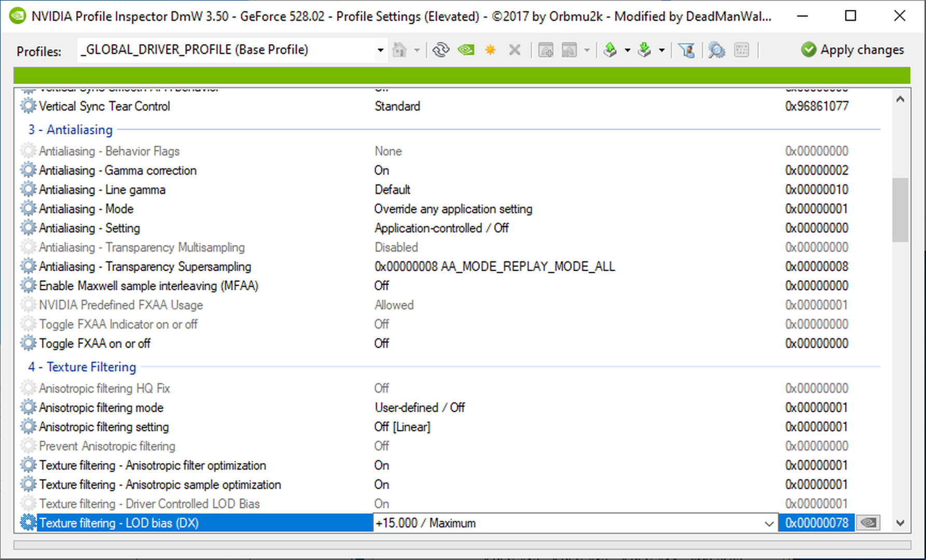926x560 pixels.
Task: Click the import profiles green down-arrow icon
Action: 645,50
